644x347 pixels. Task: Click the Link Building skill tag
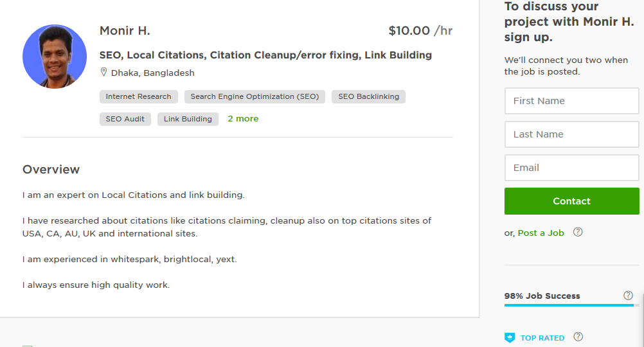188,119
